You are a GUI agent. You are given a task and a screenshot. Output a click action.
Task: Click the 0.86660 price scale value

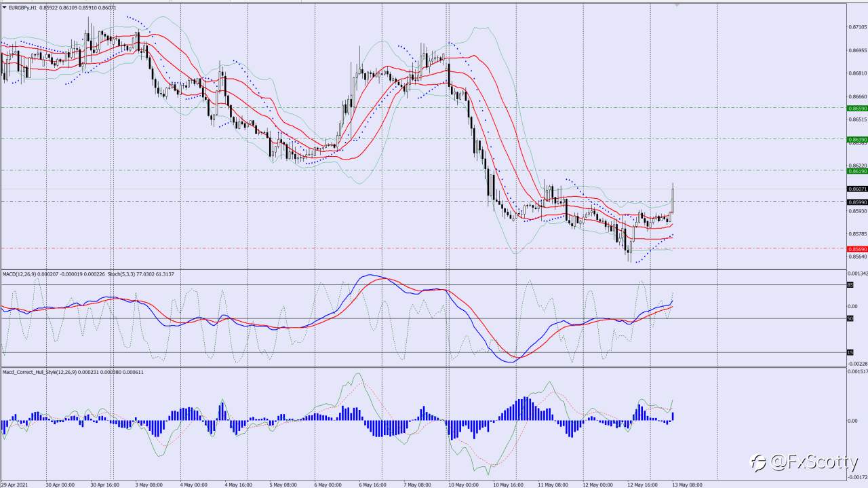(857, 96)
